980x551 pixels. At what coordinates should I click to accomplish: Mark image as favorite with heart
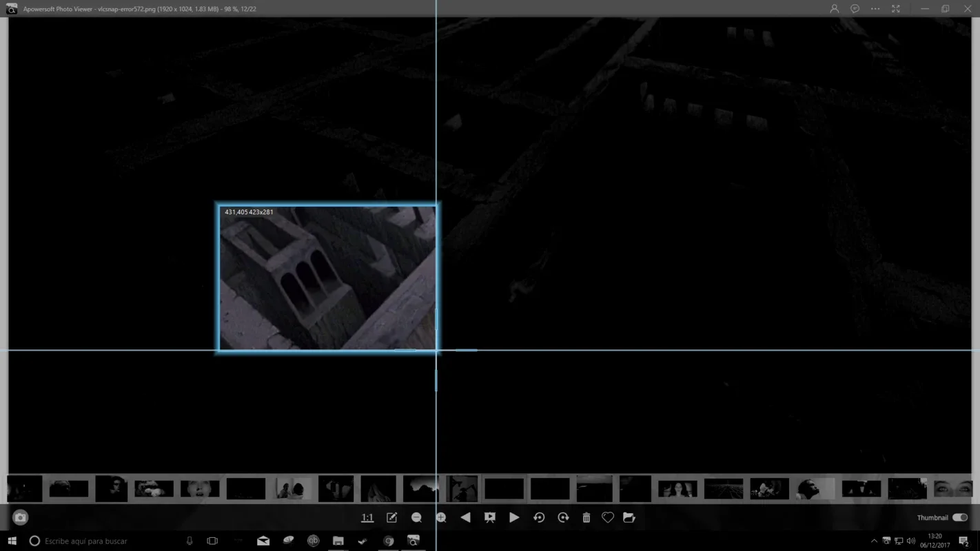pos(608,517)
